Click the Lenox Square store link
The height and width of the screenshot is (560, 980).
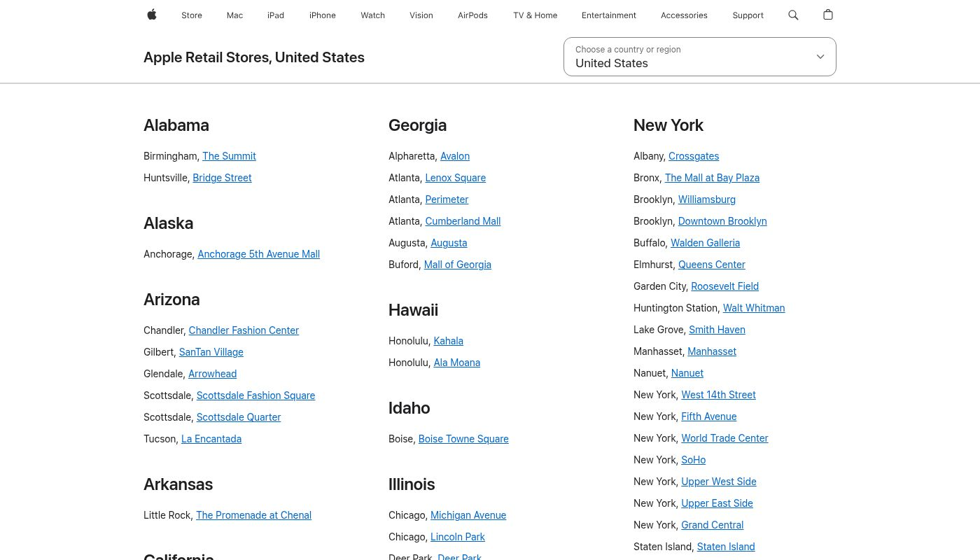(455, 178)
